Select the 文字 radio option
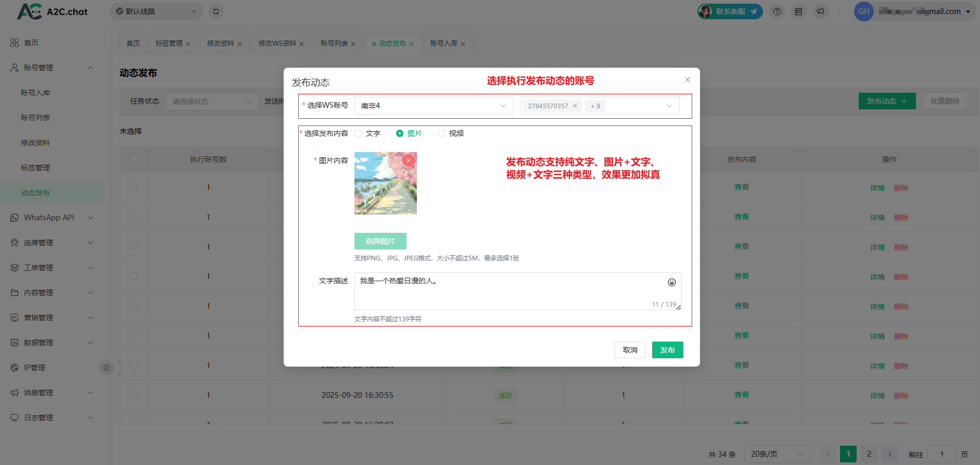This screenshot has height=465, width=980. click(x=359, y=134)
